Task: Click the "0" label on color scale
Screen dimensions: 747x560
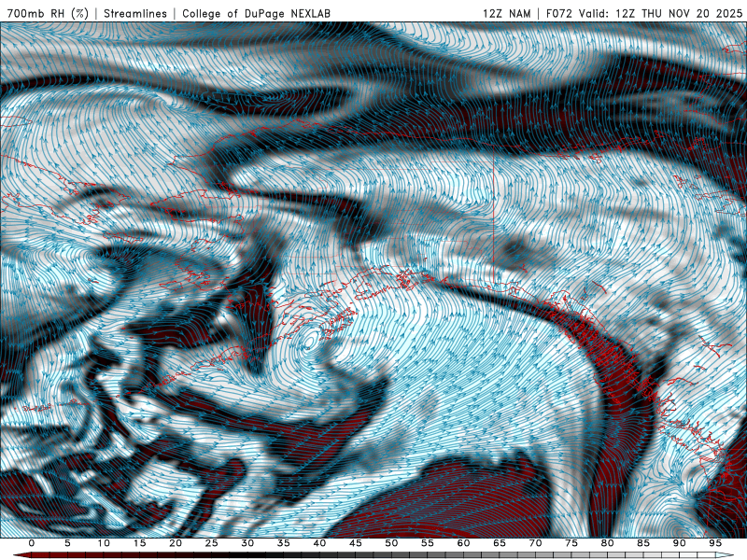Action: (32, 543)
